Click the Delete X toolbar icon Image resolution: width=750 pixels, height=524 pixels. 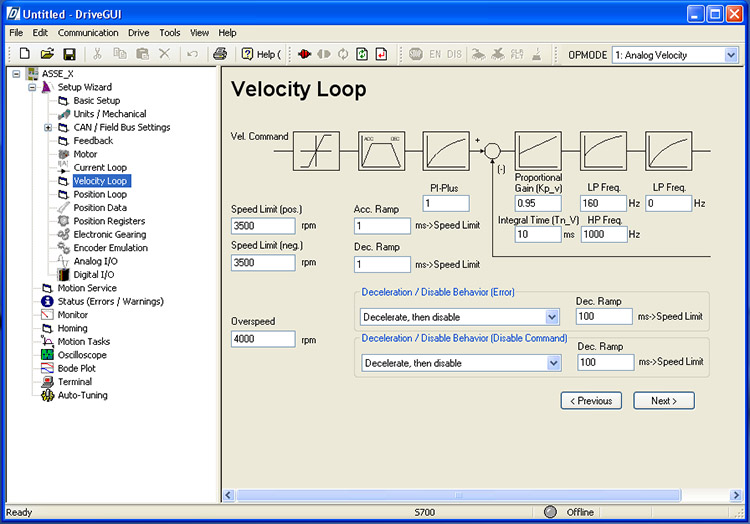(165, 54)
